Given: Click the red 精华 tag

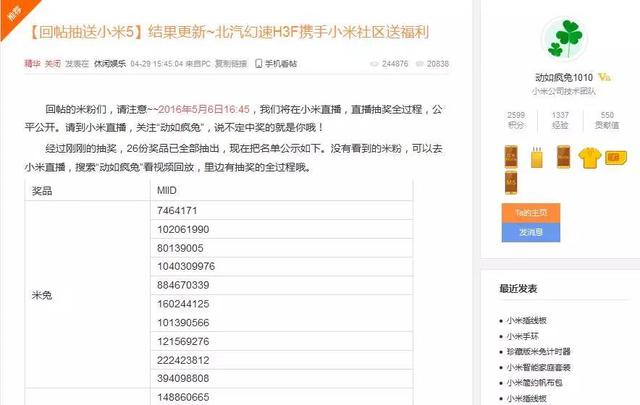Looking at the screenshot, I should (x=32, y=64).
